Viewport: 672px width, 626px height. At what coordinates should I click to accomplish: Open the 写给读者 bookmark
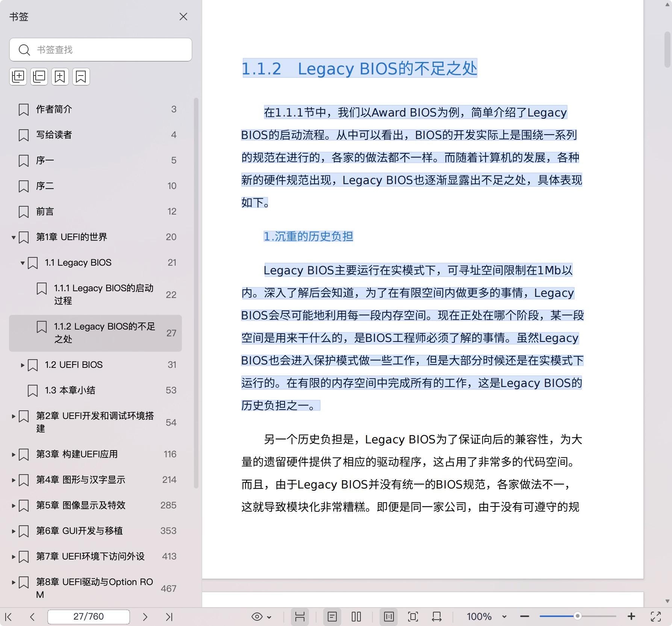point(95,135)
